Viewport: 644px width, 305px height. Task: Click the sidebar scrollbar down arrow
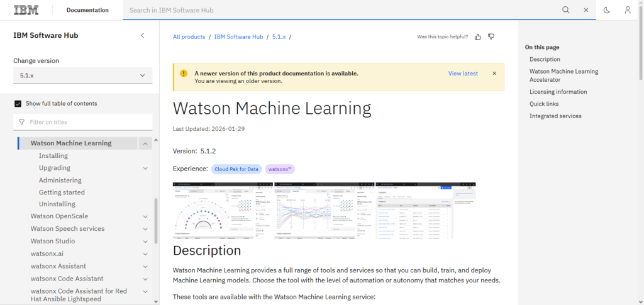click(x=156, y=301)
